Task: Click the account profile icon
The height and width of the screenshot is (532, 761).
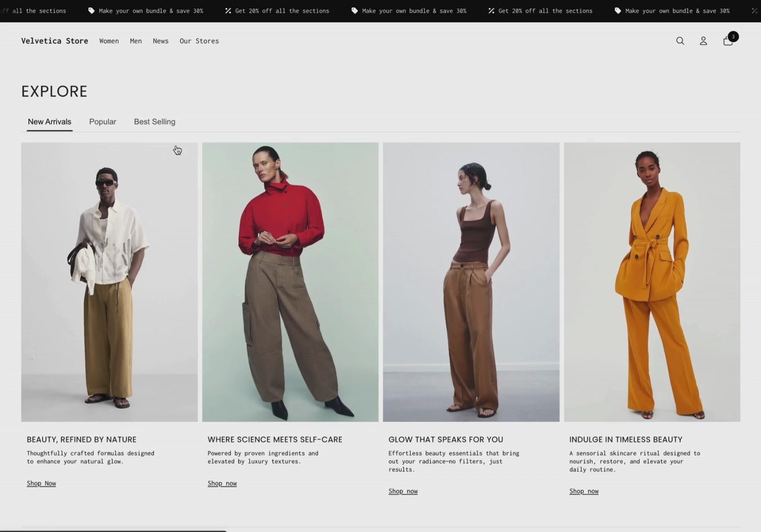Action: pyautogui.click(x=704, y=41)
